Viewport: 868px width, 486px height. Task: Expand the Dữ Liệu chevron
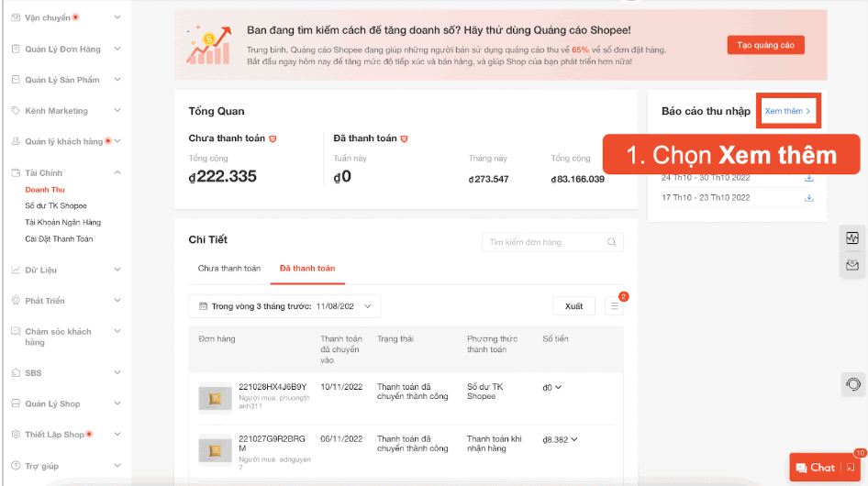[x=117, y=270]
